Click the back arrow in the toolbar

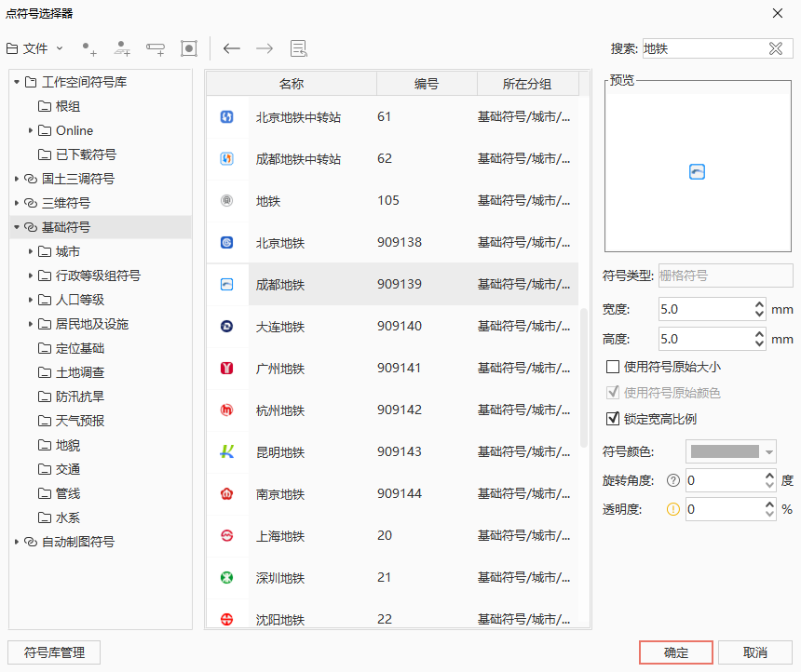[232, 48]
